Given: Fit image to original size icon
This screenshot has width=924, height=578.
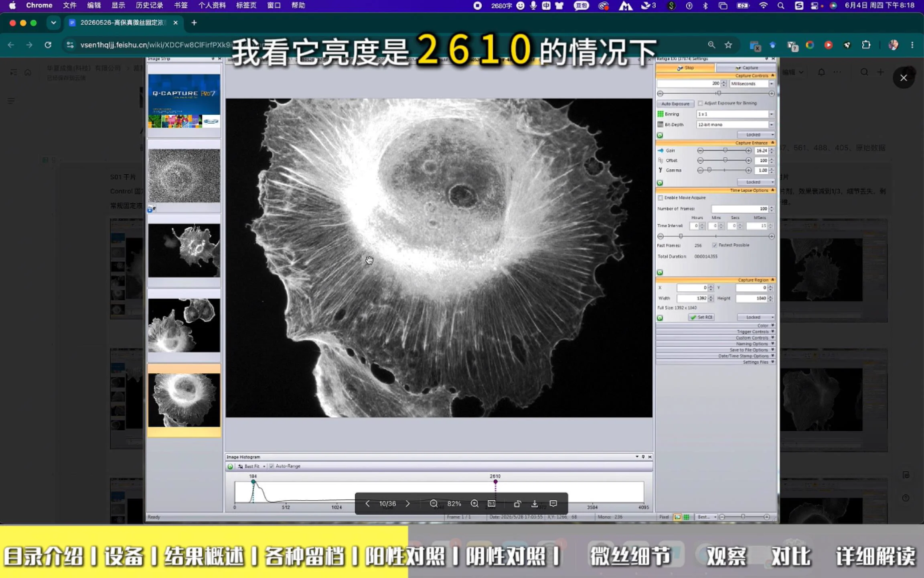Looking at the screenshot, I should (492, 503).
